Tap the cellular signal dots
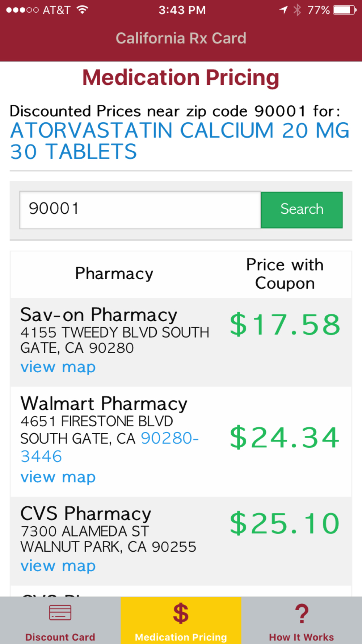Screen dimensions: 362x644 coord(22,10)
